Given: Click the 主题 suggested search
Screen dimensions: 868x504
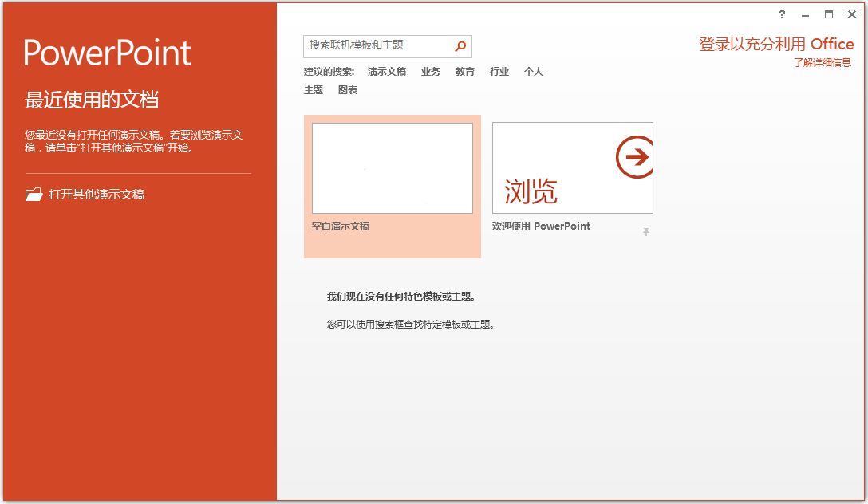Looking at the screenshot, I should pos(314,89).
